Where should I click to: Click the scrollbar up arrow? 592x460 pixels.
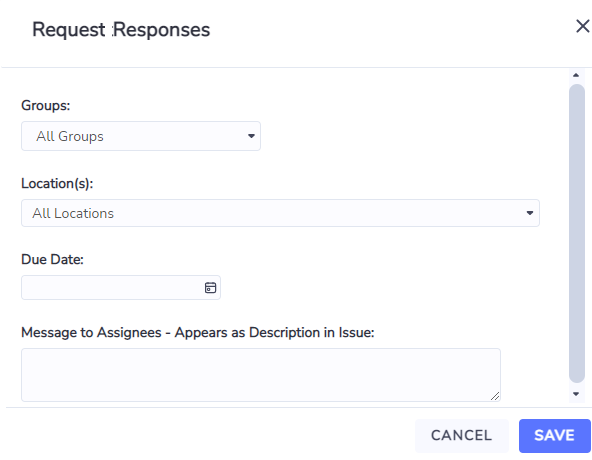click(x=576, y=75)
